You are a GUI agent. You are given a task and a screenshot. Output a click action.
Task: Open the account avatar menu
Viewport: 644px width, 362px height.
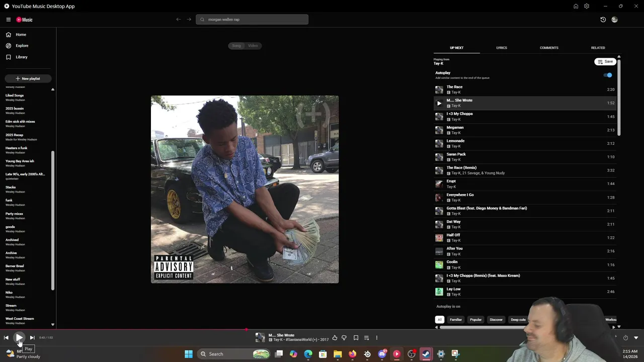614,20
